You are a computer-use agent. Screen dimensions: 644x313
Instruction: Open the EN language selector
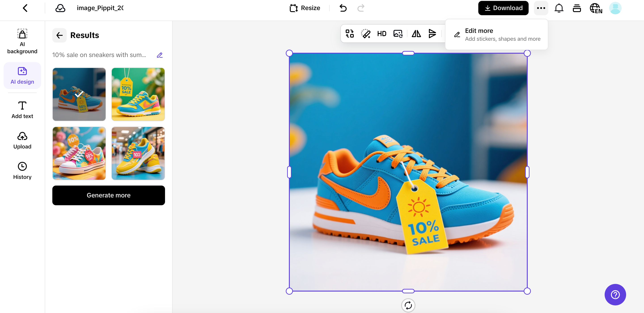click(x=596, y=8)
